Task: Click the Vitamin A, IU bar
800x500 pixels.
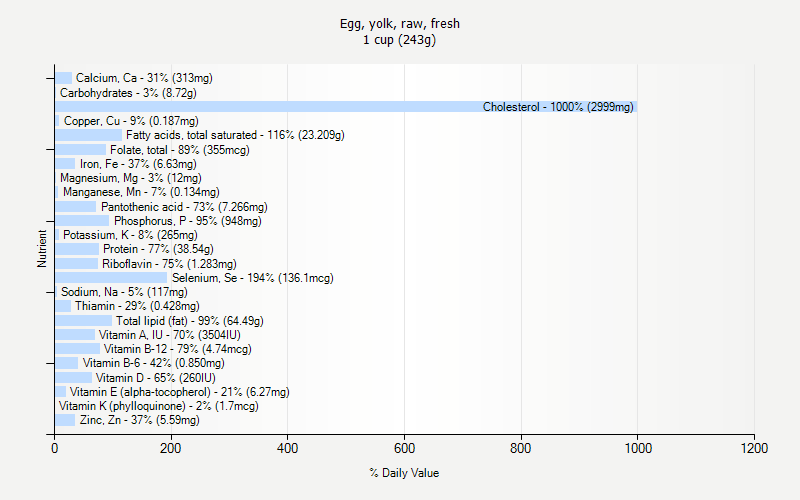Action: click(75, 335)
